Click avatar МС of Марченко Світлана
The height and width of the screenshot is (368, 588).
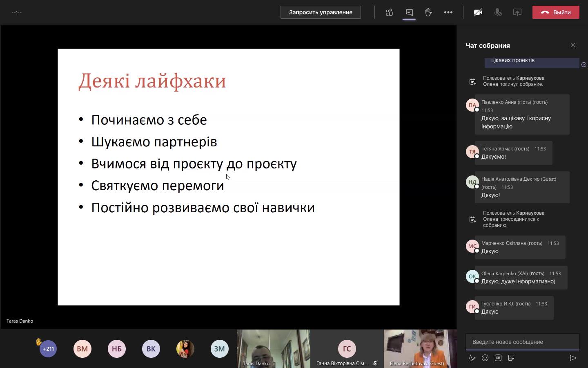click(x=472, y=246)
